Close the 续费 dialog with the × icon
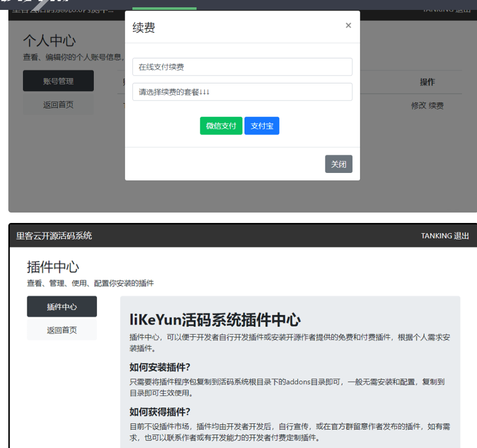This screenshot has height=448, width=477. click(348, 25)
